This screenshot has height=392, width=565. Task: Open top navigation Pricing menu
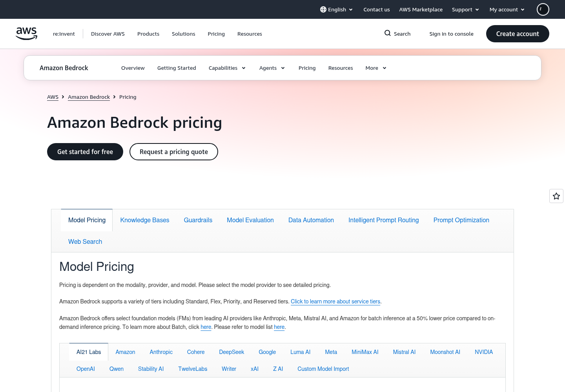[x=216, y=34]
